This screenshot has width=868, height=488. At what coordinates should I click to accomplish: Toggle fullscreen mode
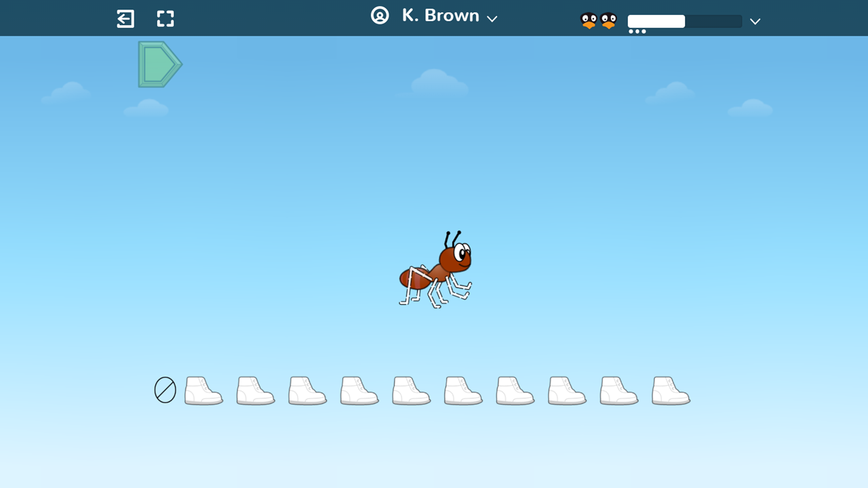pyautogui.click(x=165, y=18)
